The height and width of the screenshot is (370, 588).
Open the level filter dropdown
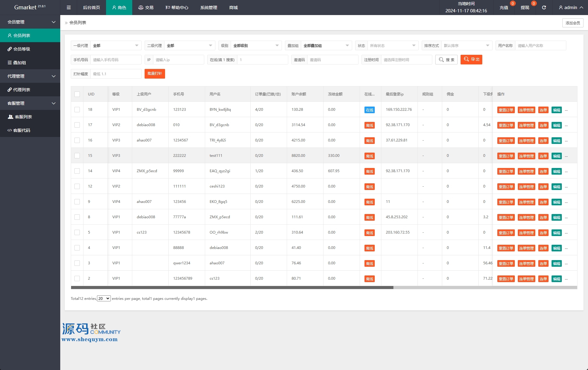255,45
